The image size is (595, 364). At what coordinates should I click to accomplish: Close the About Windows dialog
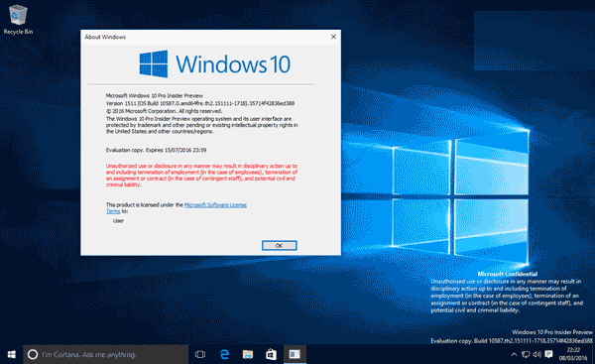[333, 37]
